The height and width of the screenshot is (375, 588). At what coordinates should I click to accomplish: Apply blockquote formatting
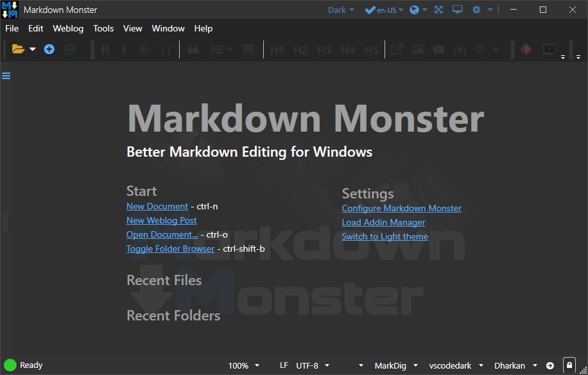[193, 49]
